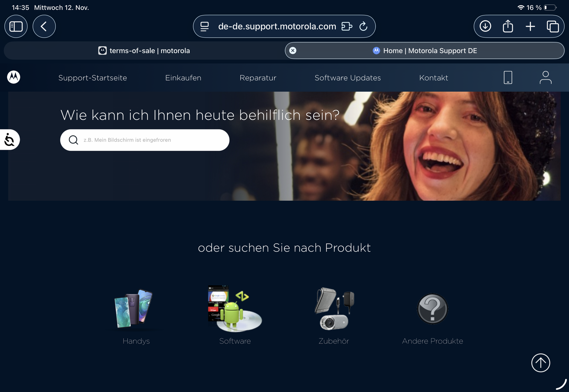Open the page settings icon in the address bar
Image resolution: width=569 pixels, height=392 pixels.
click(204, 26)
